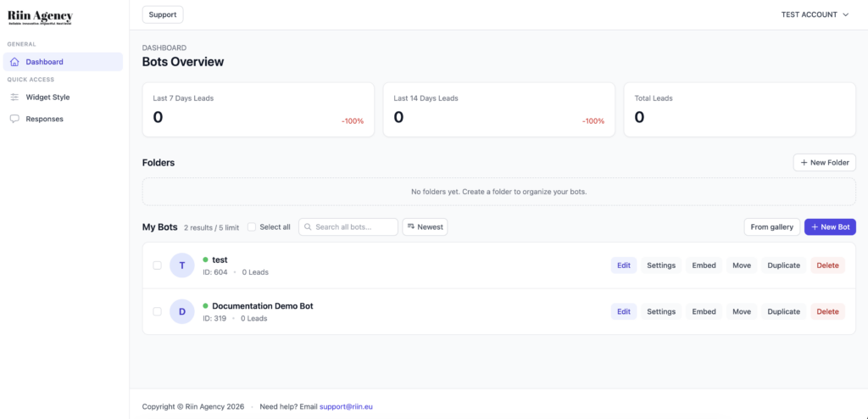Click the Riin Agency logo

click(x=40, y=17)
